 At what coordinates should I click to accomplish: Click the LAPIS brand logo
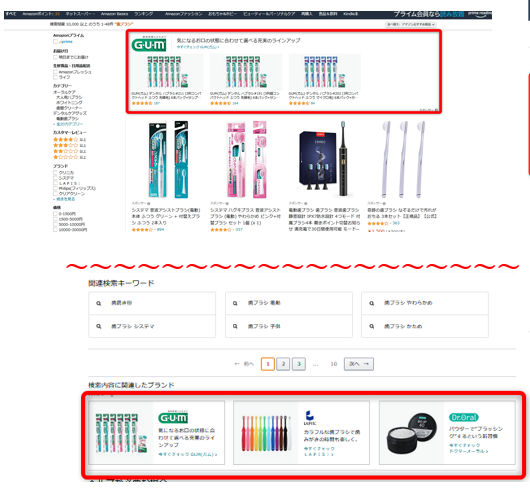(310, 418)
